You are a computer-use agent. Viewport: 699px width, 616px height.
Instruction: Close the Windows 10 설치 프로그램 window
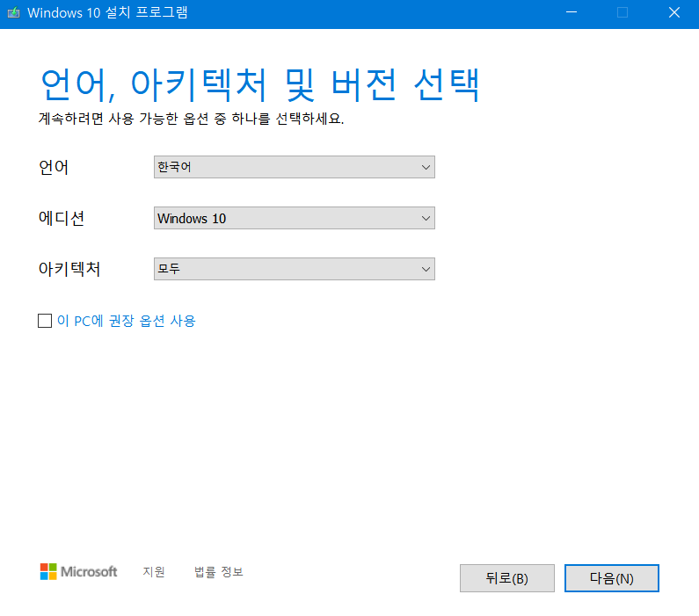[674, 12]
